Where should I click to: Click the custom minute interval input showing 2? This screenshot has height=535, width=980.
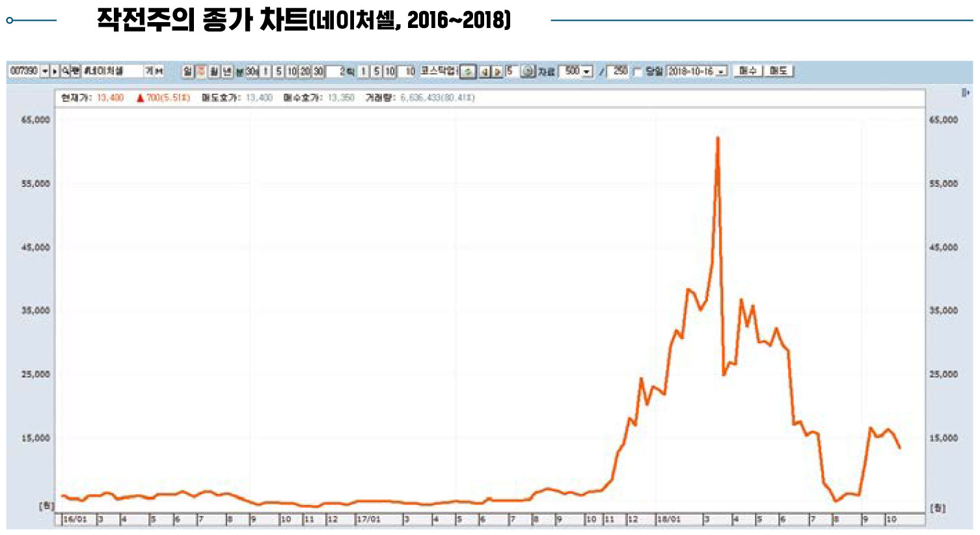click(x=336, y=71)
